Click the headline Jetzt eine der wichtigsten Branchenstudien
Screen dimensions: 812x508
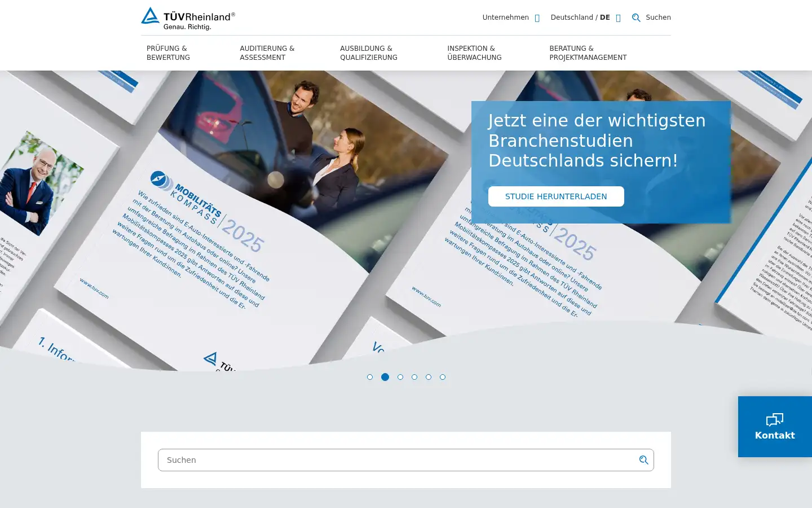point(597,141)
